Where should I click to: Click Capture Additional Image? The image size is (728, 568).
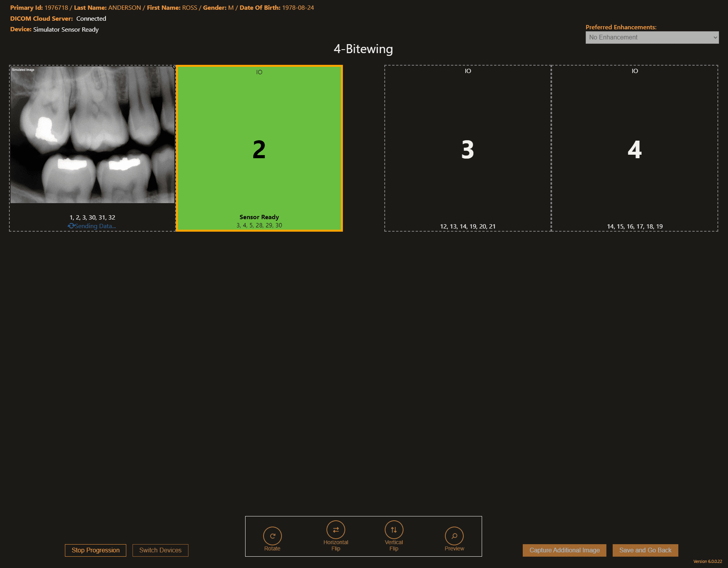564,550
